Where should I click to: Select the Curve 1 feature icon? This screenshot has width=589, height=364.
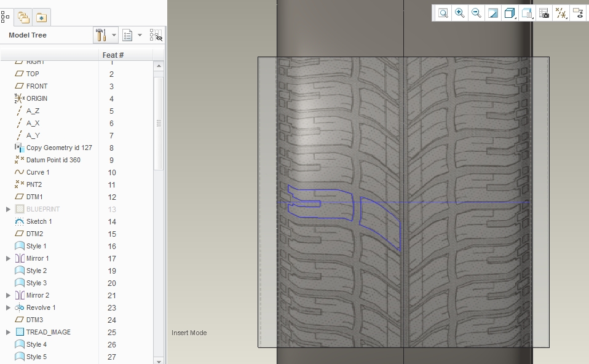(19, 172)
